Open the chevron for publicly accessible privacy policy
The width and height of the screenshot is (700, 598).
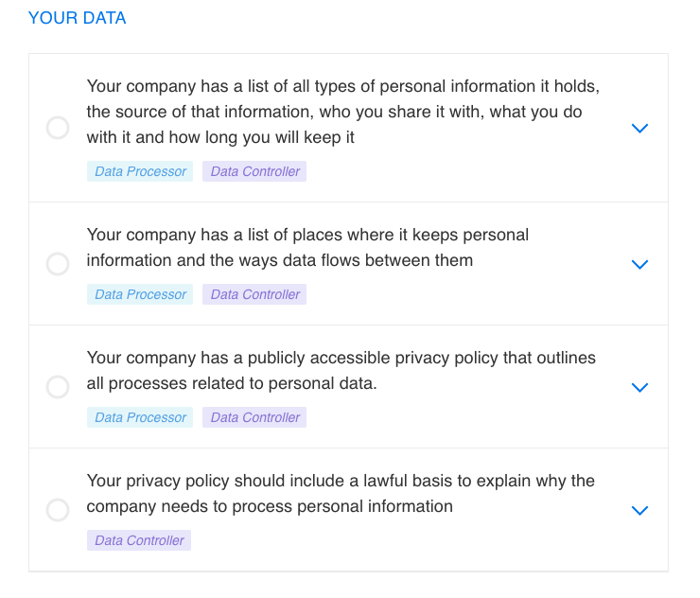click(x=639, y=387)
